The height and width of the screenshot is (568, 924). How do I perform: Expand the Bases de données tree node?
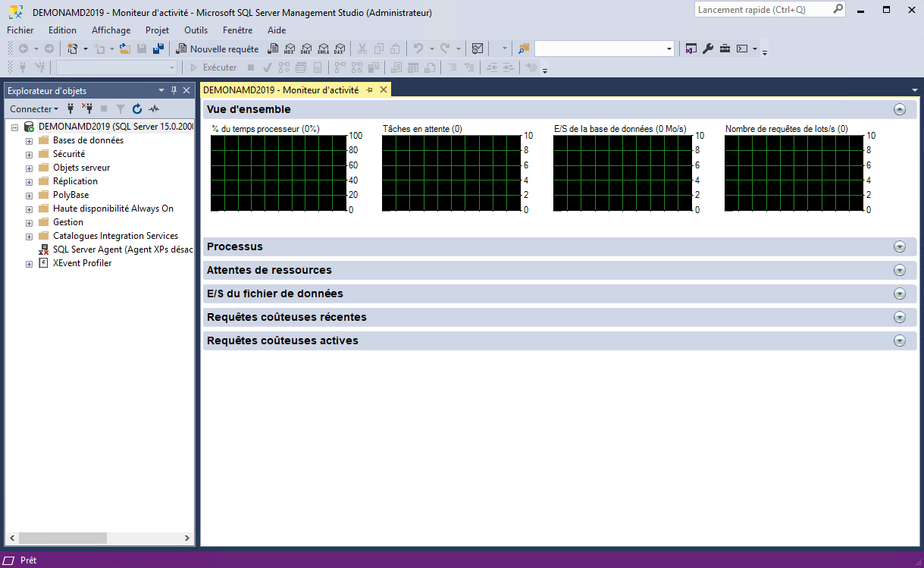click(x=30, y=140)
